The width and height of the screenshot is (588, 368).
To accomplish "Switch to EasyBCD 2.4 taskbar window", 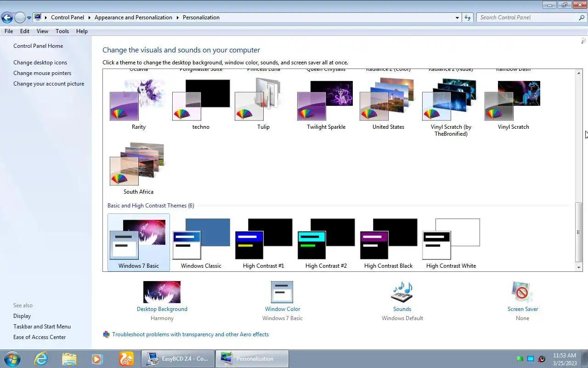I will [x=177, y=359].
